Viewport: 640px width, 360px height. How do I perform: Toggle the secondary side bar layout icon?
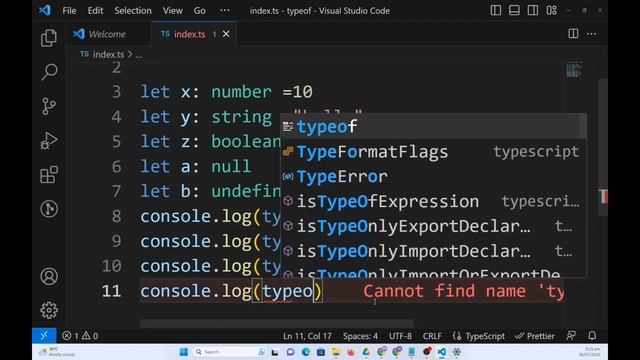pyautogui.click(x=533, y=10)
